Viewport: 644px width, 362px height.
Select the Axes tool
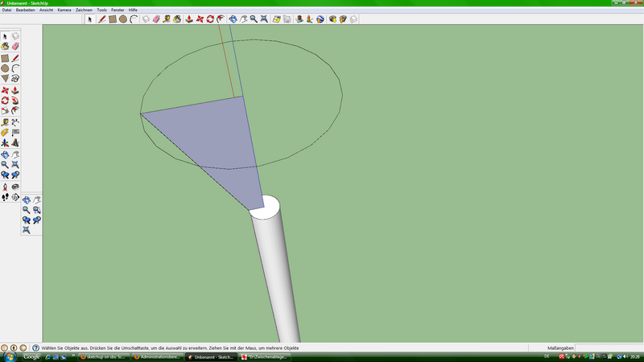(5, 142)
